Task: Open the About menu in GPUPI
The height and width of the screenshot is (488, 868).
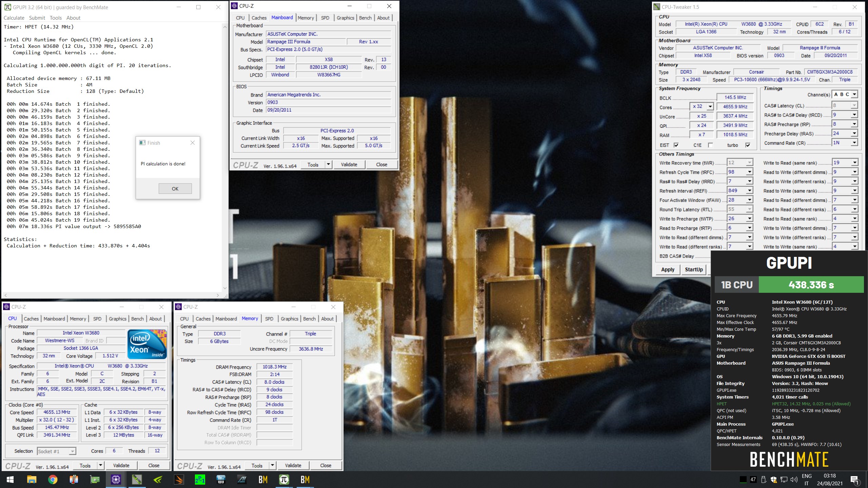Action: tap(73, 18)
